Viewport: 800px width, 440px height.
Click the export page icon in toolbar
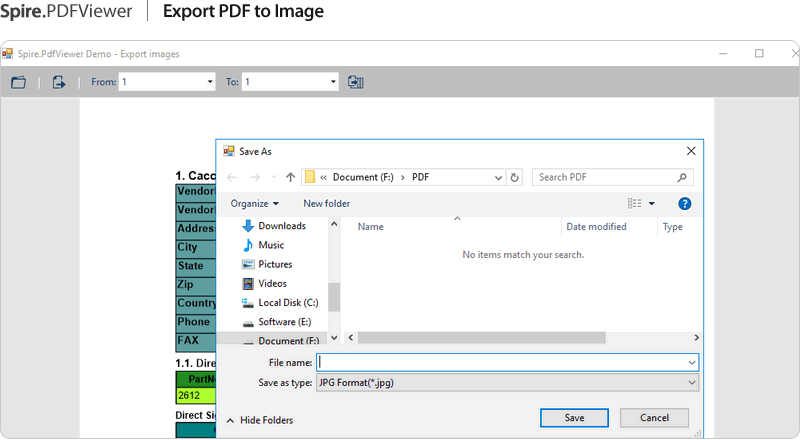[x=59, y=82]
